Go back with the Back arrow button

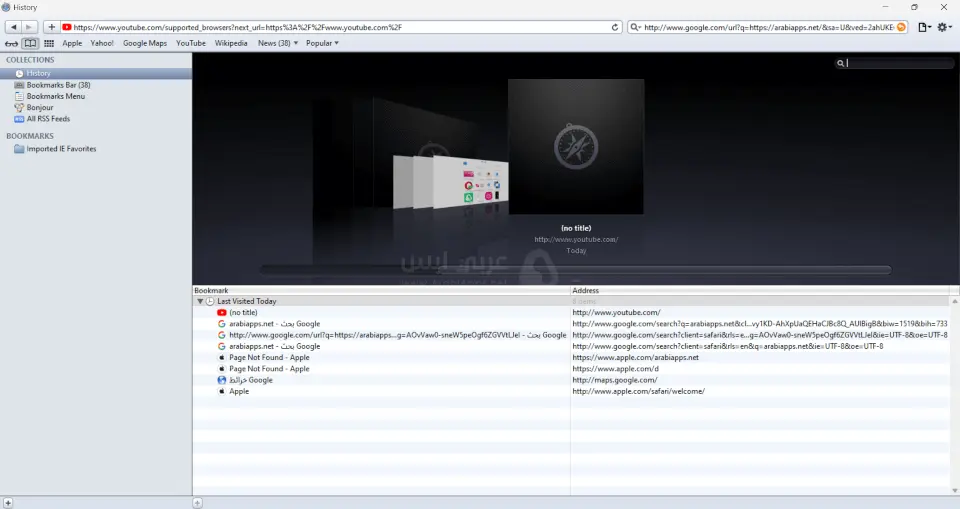(14, 27)
